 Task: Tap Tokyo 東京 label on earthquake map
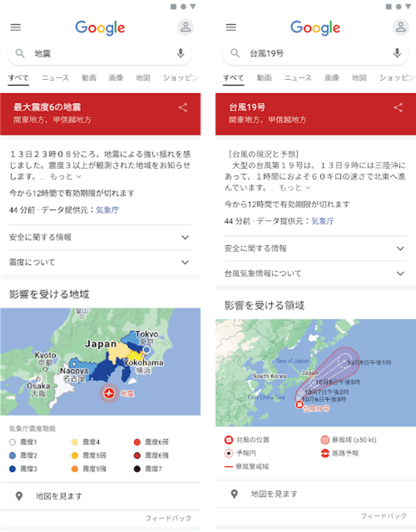click(x=147, y=338)
